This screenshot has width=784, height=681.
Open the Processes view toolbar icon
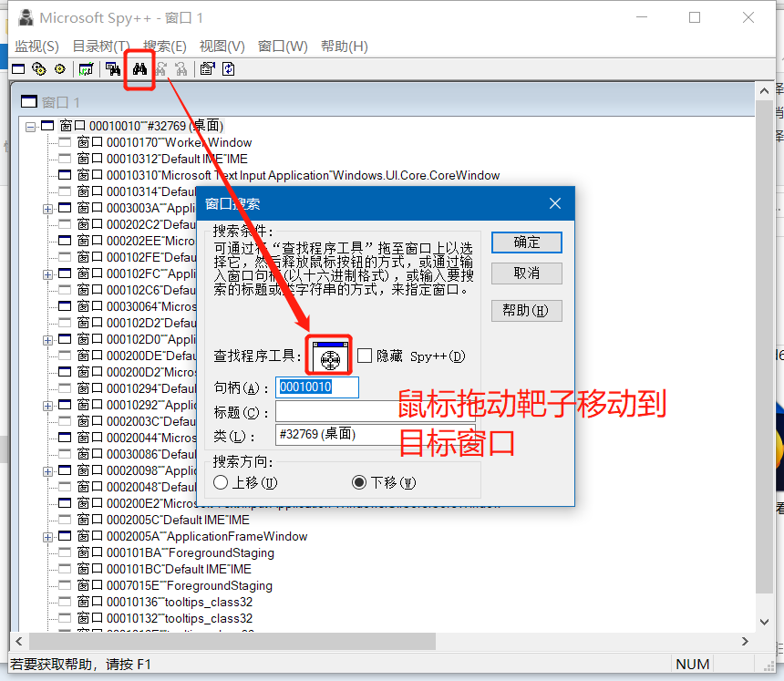point(39,69)
